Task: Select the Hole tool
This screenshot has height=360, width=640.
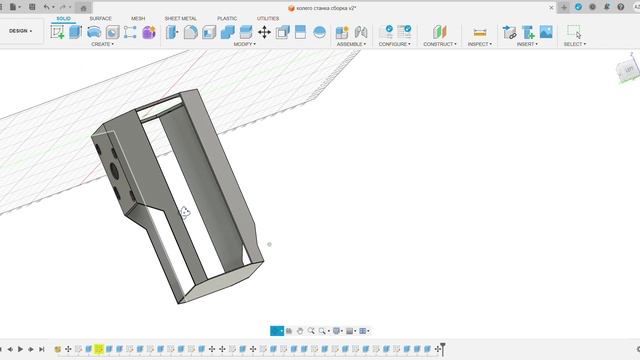Action: pos(112,32)
